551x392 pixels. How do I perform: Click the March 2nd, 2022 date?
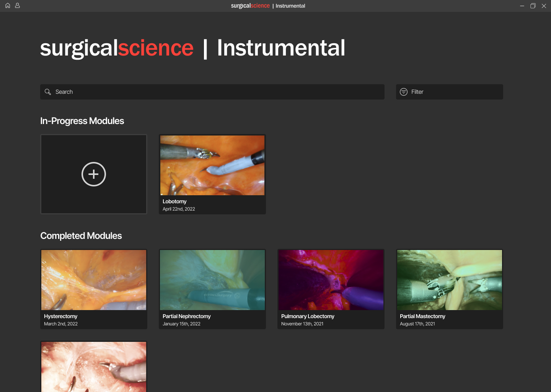pyautogui.click(x=61, y=324)
